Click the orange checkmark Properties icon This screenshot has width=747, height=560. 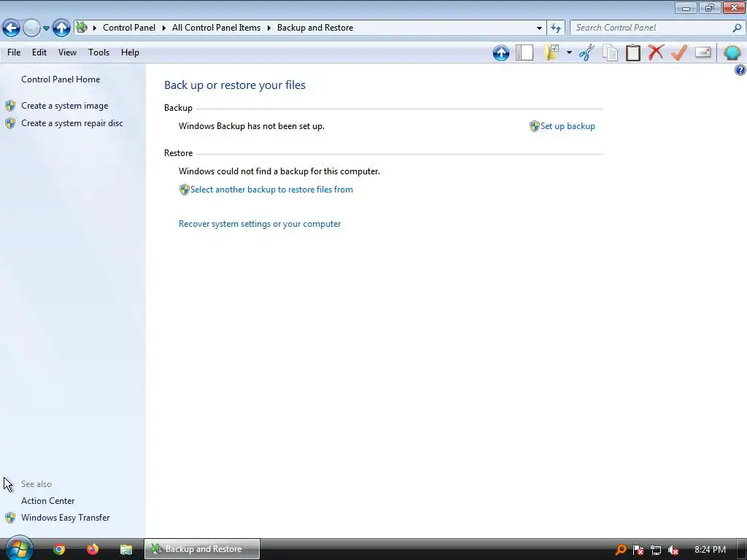click(x=679, y=52)
